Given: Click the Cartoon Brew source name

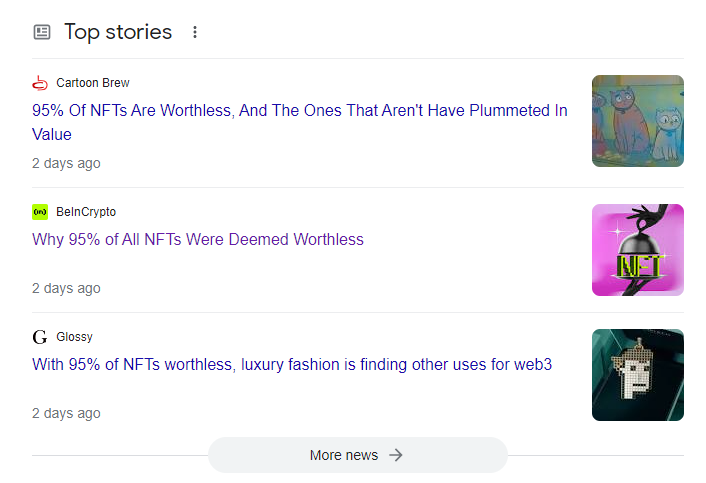Looking at the screenshot, I should point(93,83).
